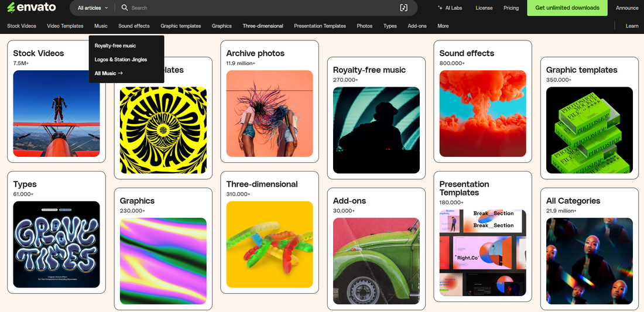The image size is (644, 312).
Task: Open the Add-ons green car thumbnail
Action: (376, 261)
